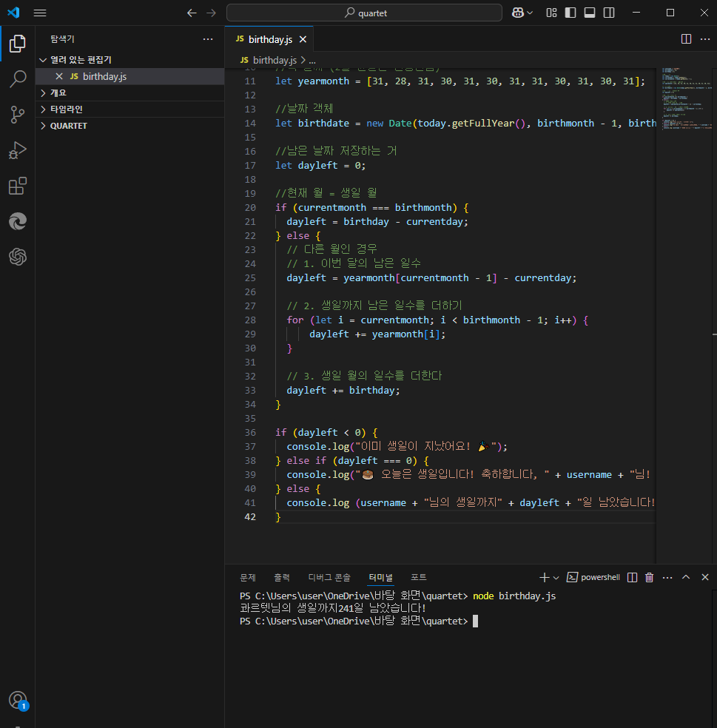Open the Run and Debug view
Viewport: 717px width, 728px height.
[18, 150]
